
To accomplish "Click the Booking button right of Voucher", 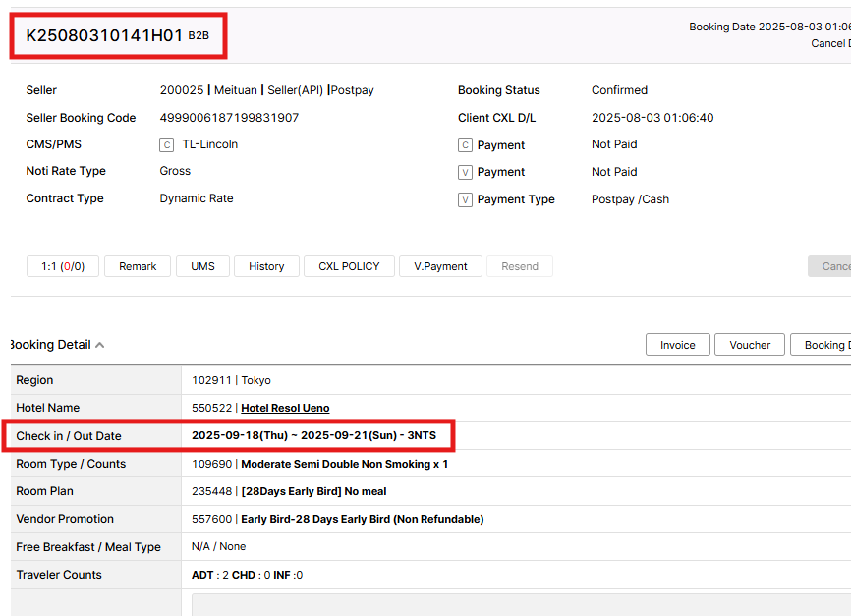I will click(x=822, y=345).
